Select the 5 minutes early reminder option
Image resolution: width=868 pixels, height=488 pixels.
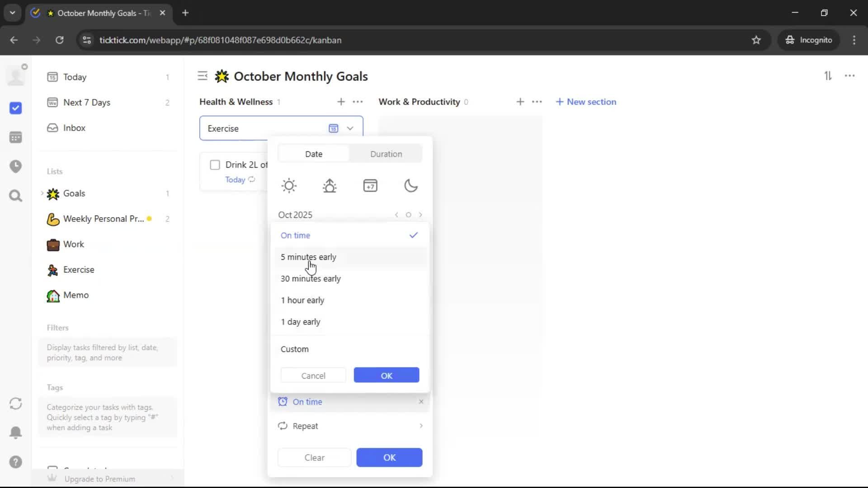coord(308,257)
